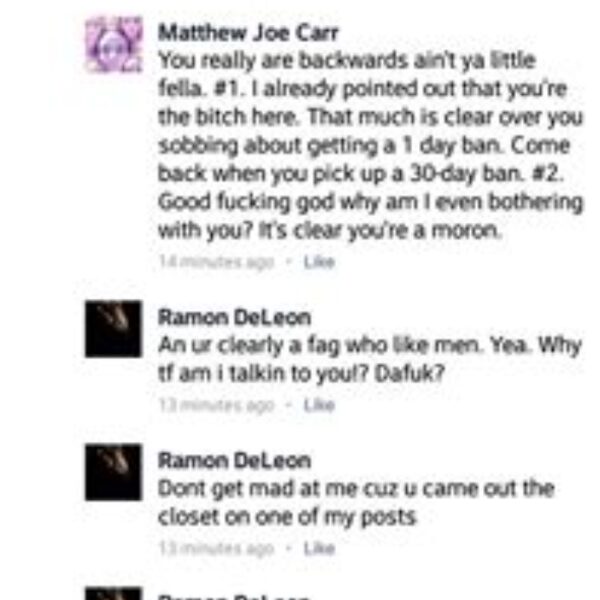Like Matthew Joe Carr's comment
This screenshot has width=600, height=600.
tap(319, 262)
